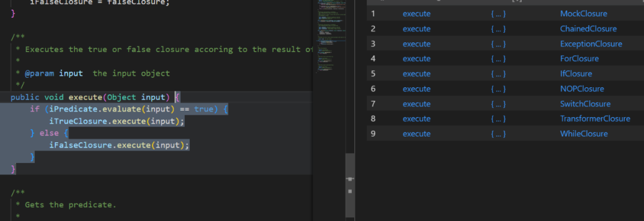Click the execute link in the NOPClosure row
The width and height of the screenshot is (644, 221).
(x=416, y=89)
